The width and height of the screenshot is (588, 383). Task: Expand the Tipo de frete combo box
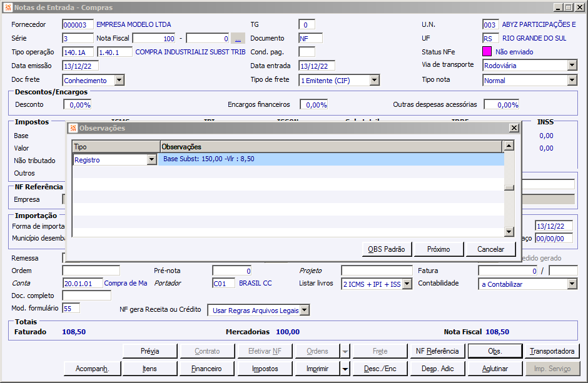click(374, 80)
